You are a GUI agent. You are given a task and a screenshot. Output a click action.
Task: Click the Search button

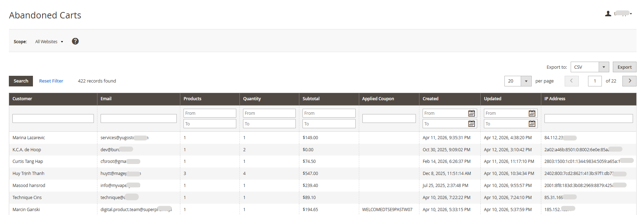[21, 81]
